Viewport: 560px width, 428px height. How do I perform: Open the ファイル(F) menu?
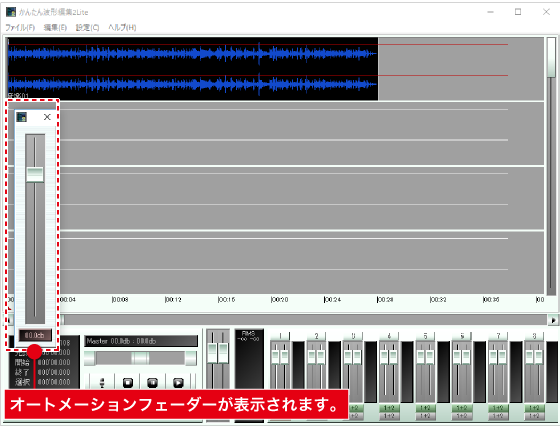pos(20,28)
